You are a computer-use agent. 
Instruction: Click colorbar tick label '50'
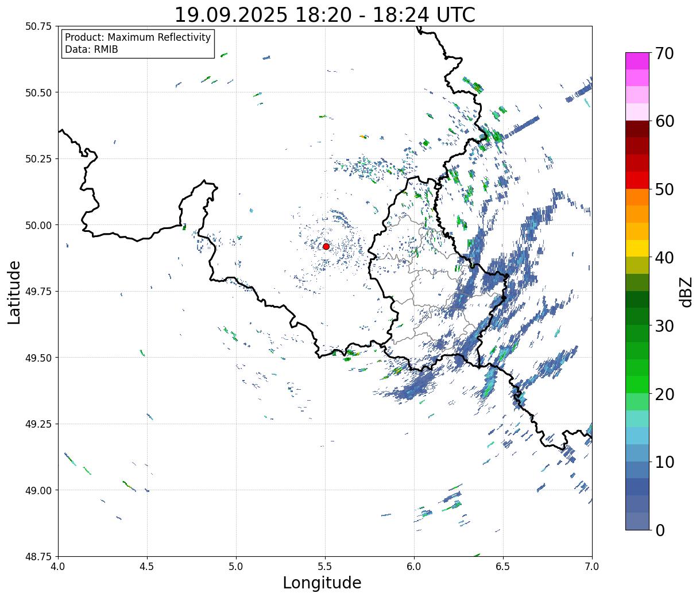(664, 189)
